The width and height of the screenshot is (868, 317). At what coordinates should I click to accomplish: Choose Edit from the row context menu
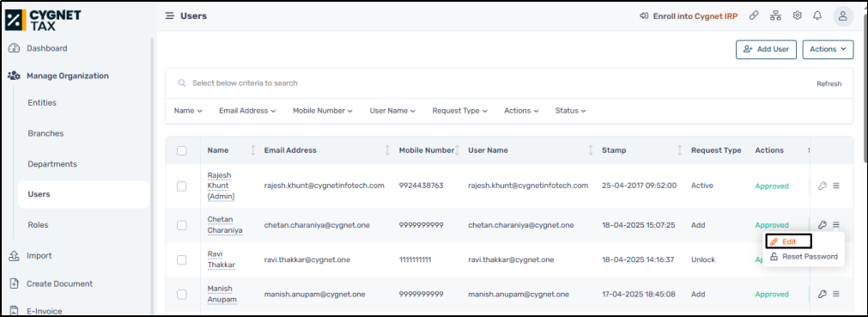point(788,241)
